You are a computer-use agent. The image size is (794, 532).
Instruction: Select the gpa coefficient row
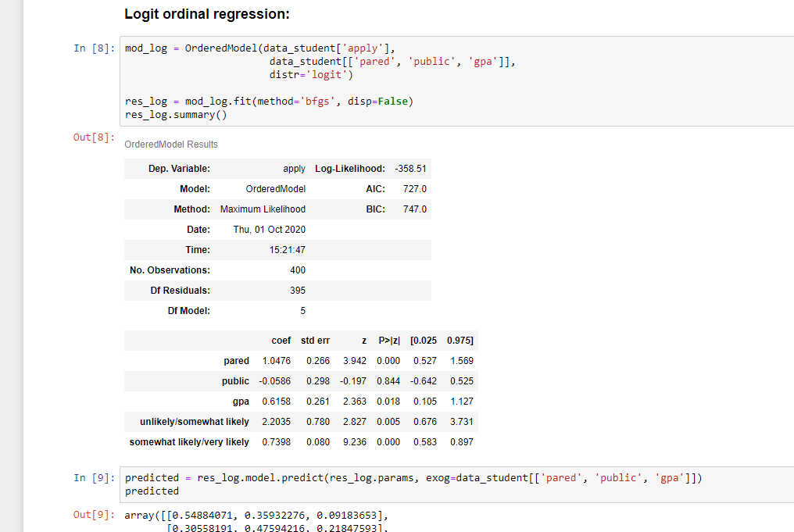pos(297,401)
